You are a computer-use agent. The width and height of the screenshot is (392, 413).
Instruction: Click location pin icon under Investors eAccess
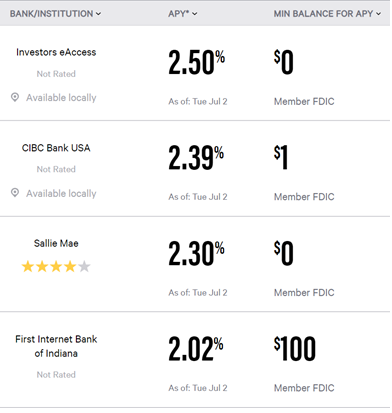coord(15,97)
